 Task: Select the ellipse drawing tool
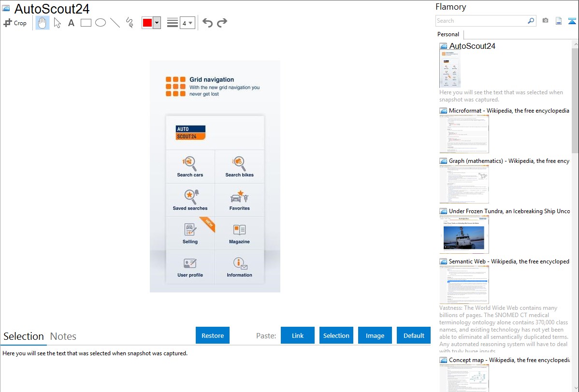(101, 23)
